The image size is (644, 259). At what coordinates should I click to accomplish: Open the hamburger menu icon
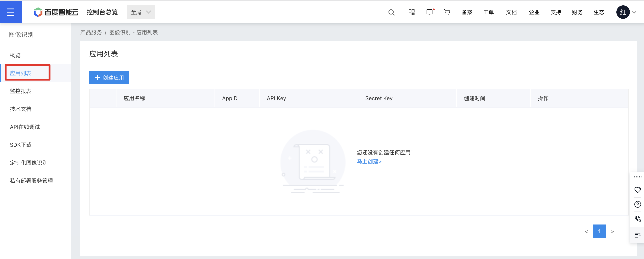click(11, 12)
